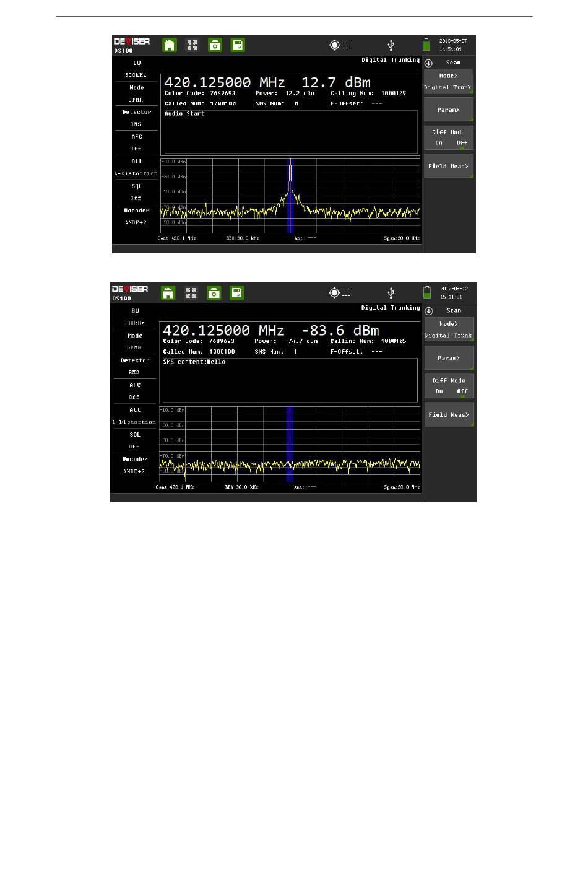Screen dimensions: 588x872
Task: Capture screenshot with camera icon, Audio Start screen
Action: (x=215, y=45)
